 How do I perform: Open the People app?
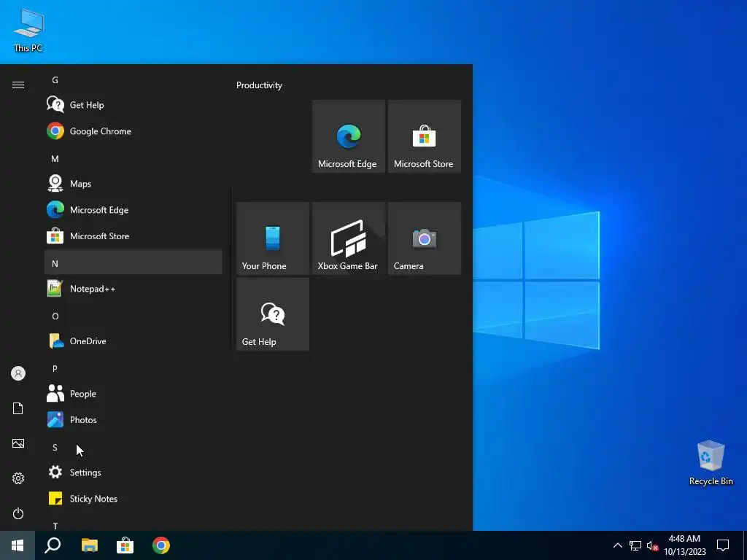[133, 393]
